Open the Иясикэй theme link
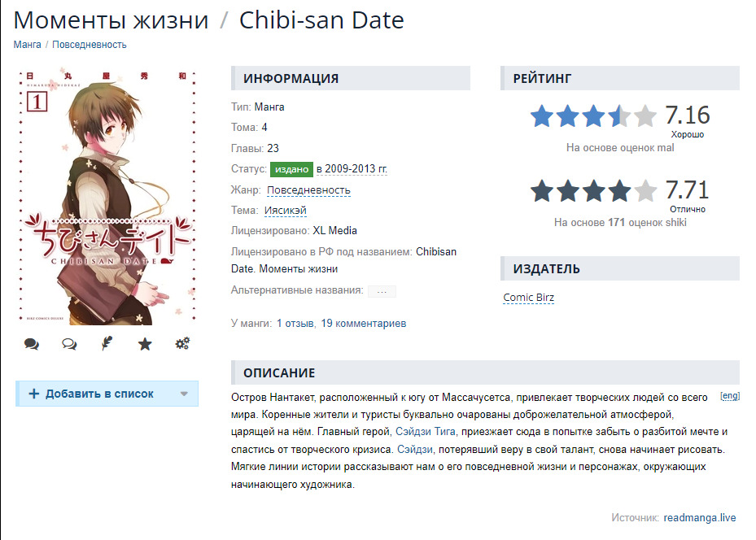This screenshot has height=540, width=756. tap(286, 211)
